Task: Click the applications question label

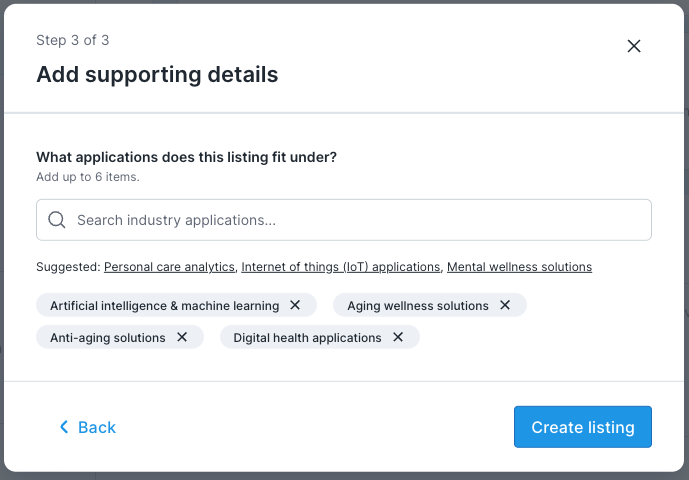Action: pyautogui.click(x=186, y=157)
